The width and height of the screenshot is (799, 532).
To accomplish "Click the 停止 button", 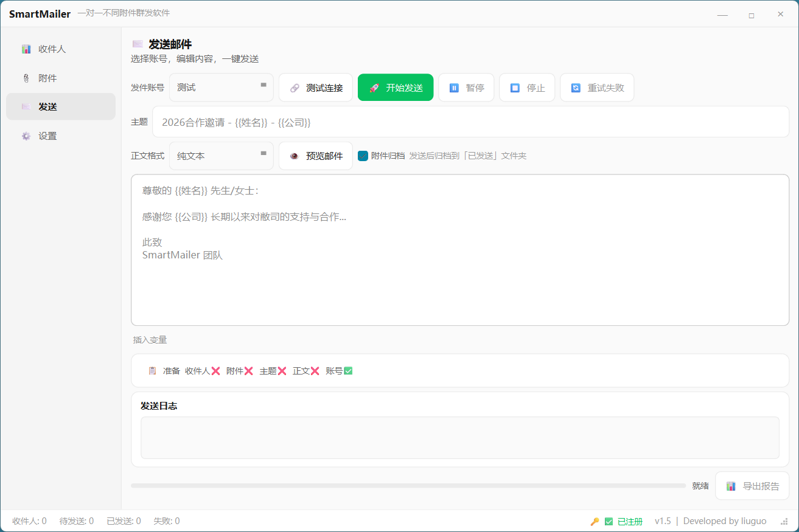I will (527, 88).
